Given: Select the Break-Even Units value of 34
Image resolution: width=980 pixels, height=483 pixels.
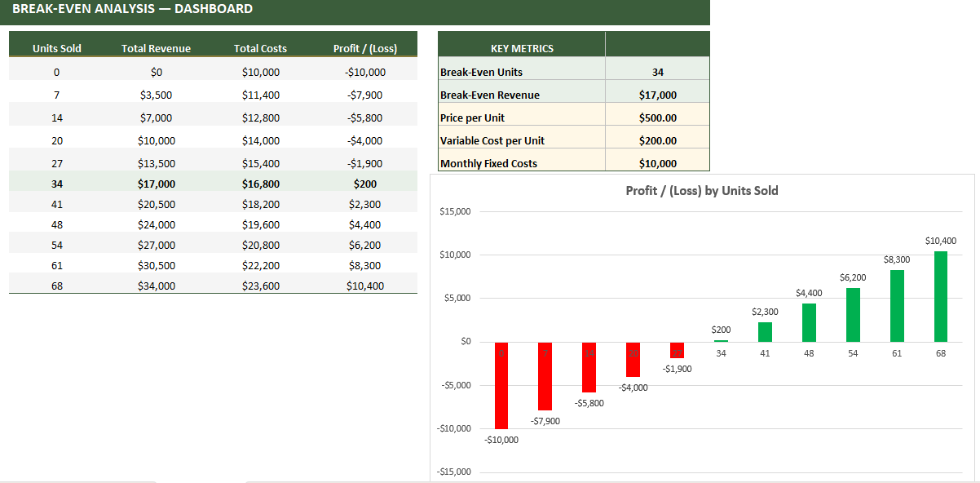Looking at the screenshot, I should point(657,72).
